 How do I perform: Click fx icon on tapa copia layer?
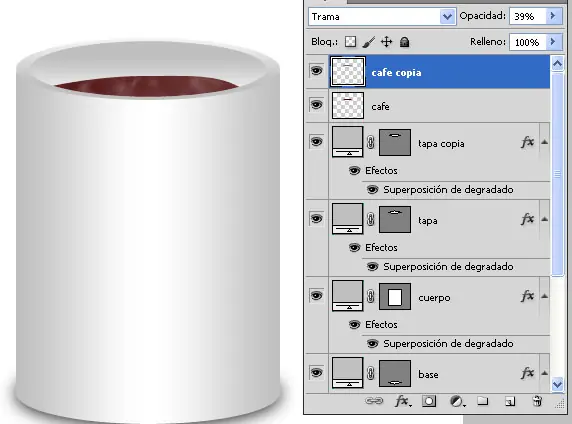pos(527,142)
